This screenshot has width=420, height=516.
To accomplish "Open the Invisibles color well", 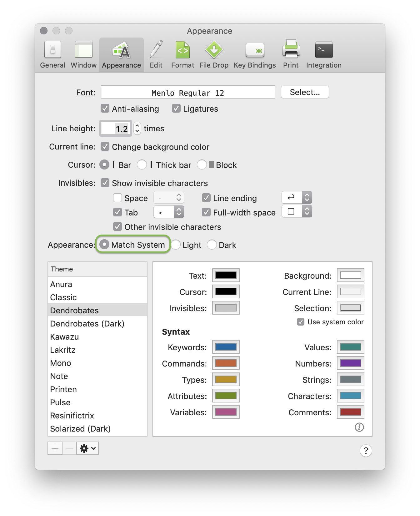I will click(x=226, y=308).
